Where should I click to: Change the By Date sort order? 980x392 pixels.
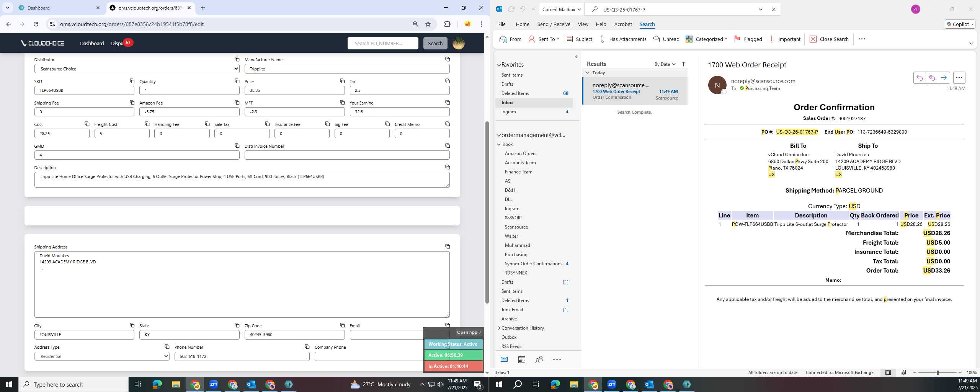[665, 64]
